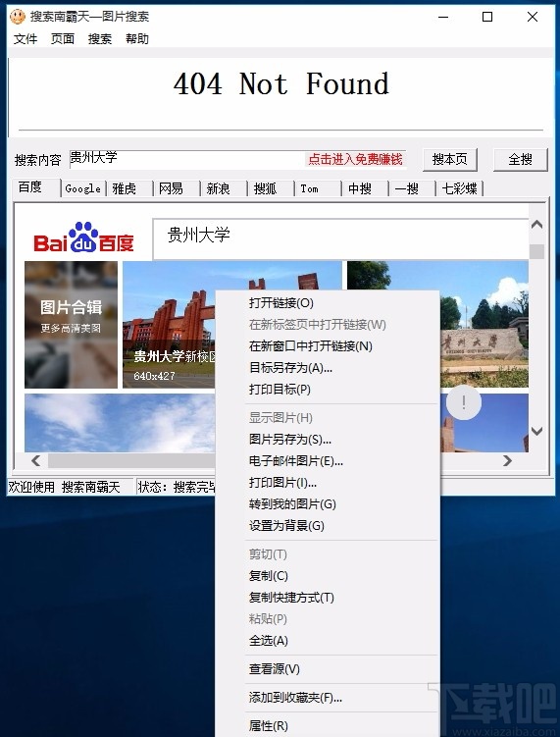Choose 打印目标(P)
This screenshot has width=560, height=737.
click(x=328, y=390)
